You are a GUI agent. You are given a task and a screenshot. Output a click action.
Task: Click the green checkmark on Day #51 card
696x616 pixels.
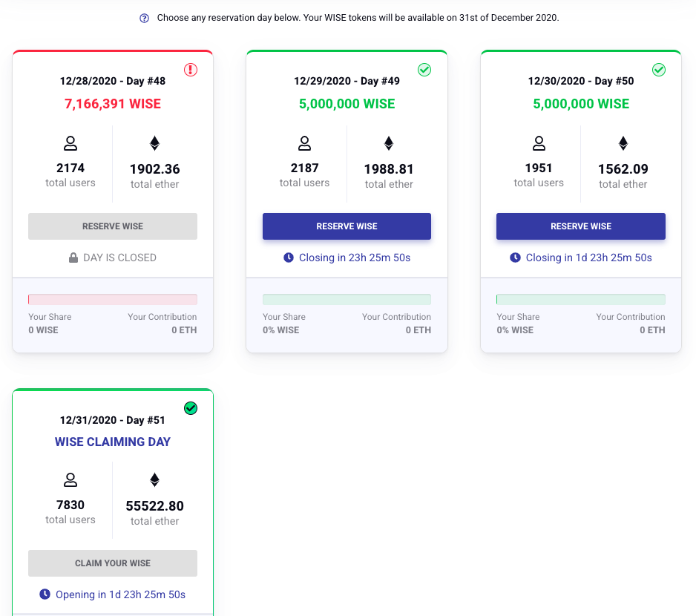click(x=191, y=408)
